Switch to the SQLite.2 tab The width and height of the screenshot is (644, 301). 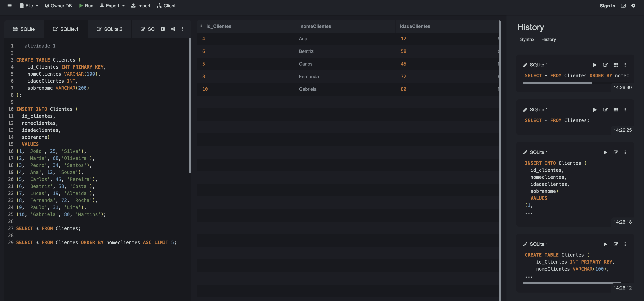click(109, 29)
